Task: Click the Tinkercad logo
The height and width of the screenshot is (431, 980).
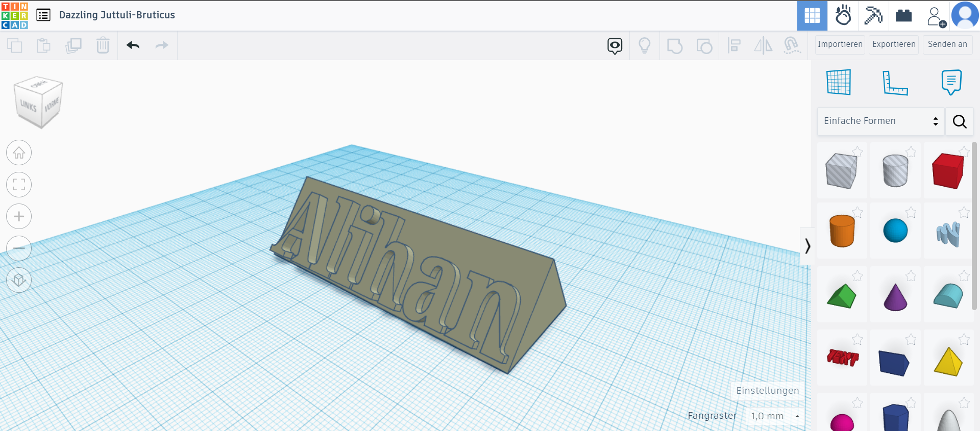Action: coord(15,15)
